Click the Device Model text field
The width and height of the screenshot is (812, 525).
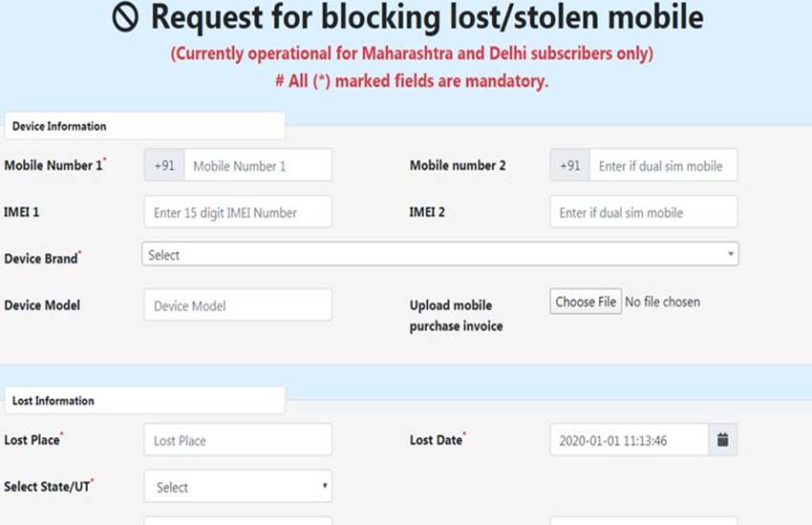pyautogui.click(x=238, y=305)
